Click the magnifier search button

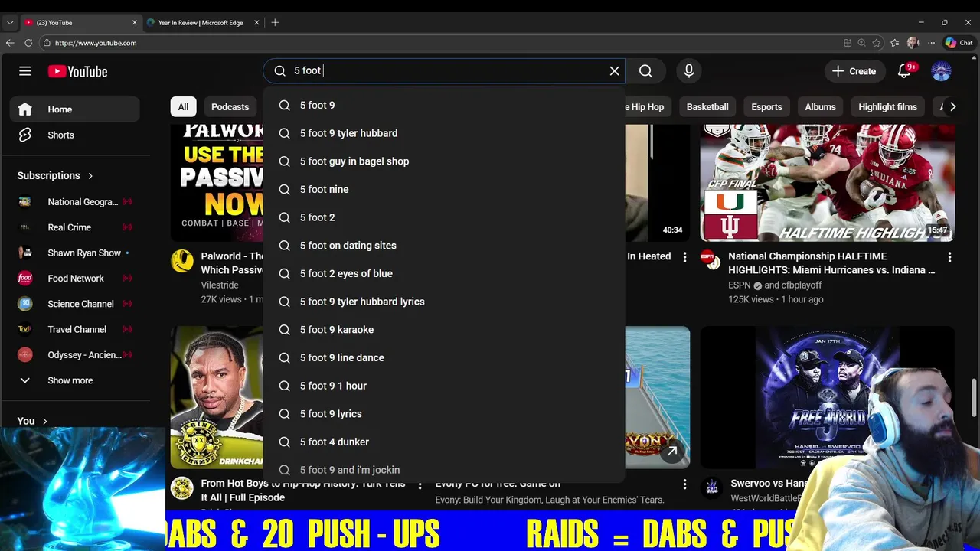[x=645, y=71]
